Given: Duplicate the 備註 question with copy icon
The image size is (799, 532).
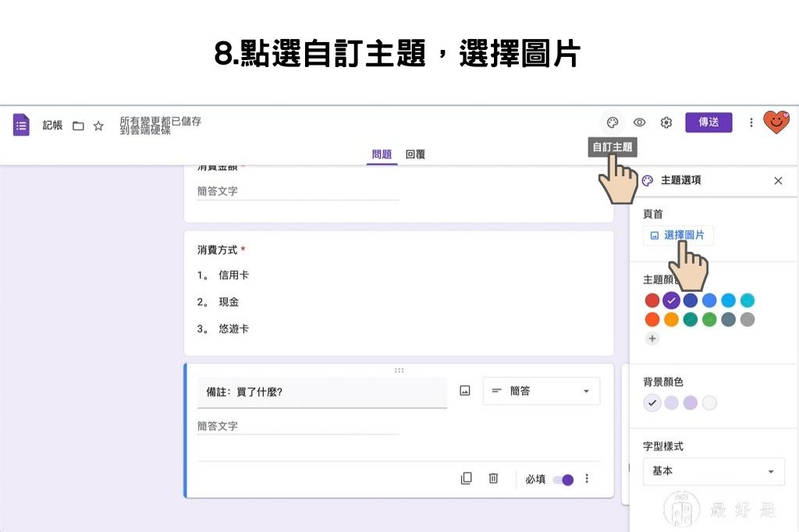Looking at the screenshot, I should click(467, 479).
